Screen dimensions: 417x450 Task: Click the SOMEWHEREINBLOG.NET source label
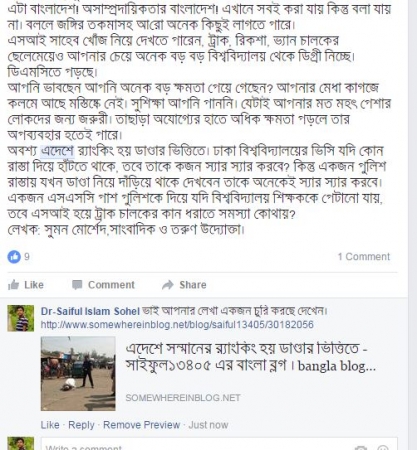[x=183, y=398]
